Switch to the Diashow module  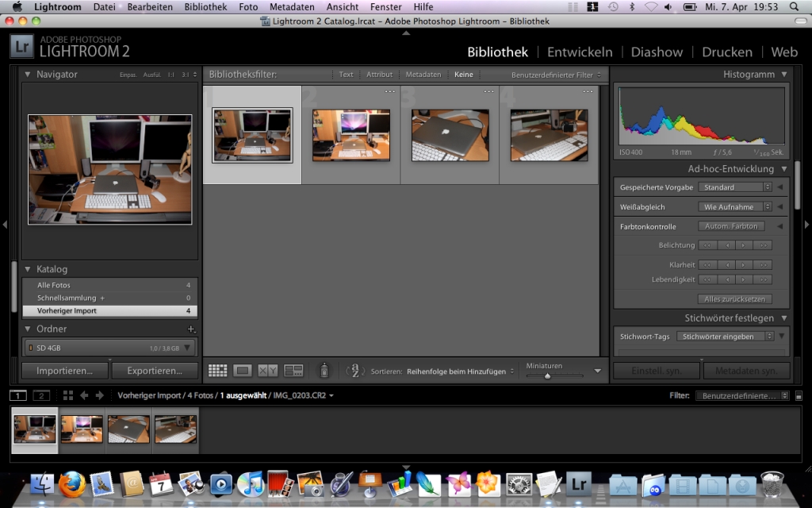point(657,52)
